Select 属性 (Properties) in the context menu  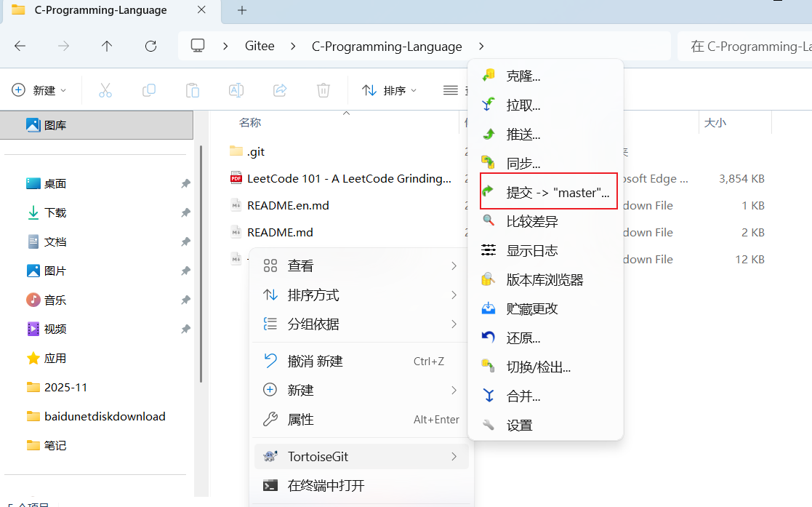click(361, 420)
